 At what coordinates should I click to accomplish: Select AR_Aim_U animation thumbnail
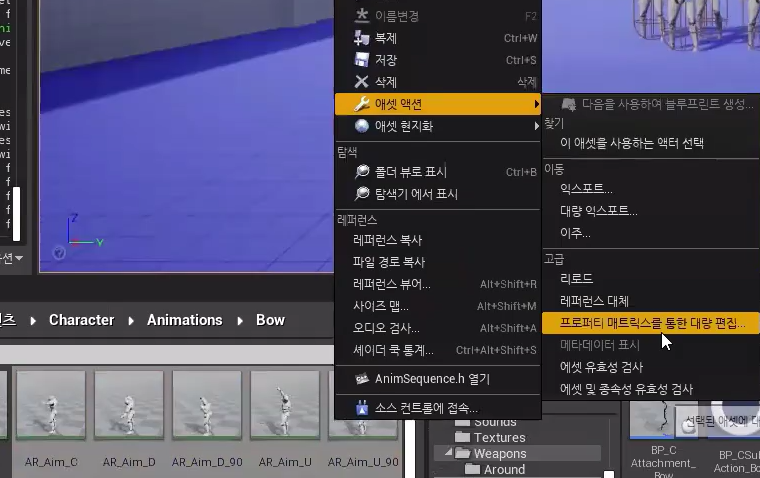click(285, 405)
